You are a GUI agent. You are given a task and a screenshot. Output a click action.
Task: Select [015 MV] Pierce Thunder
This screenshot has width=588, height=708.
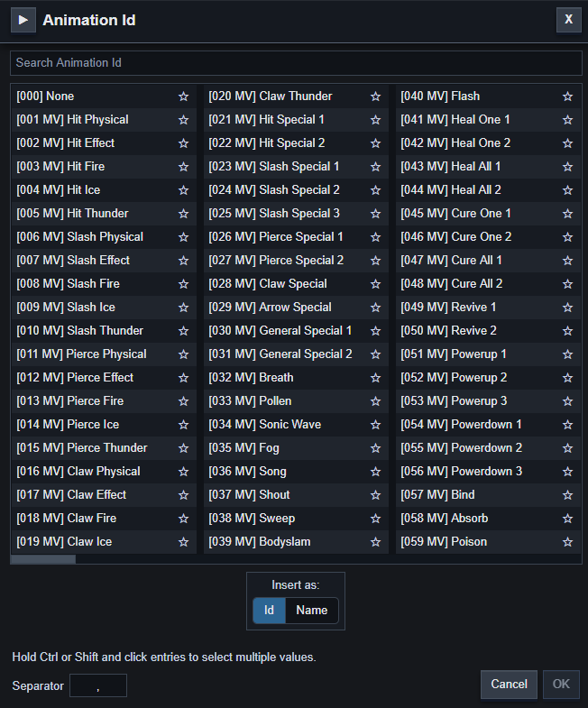(104, 448)
